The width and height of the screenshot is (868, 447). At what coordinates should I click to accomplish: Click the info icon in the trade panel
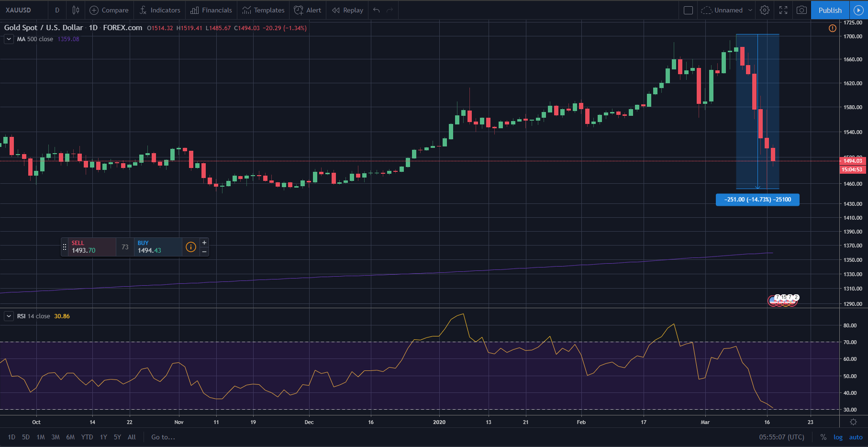coord(191,247)
